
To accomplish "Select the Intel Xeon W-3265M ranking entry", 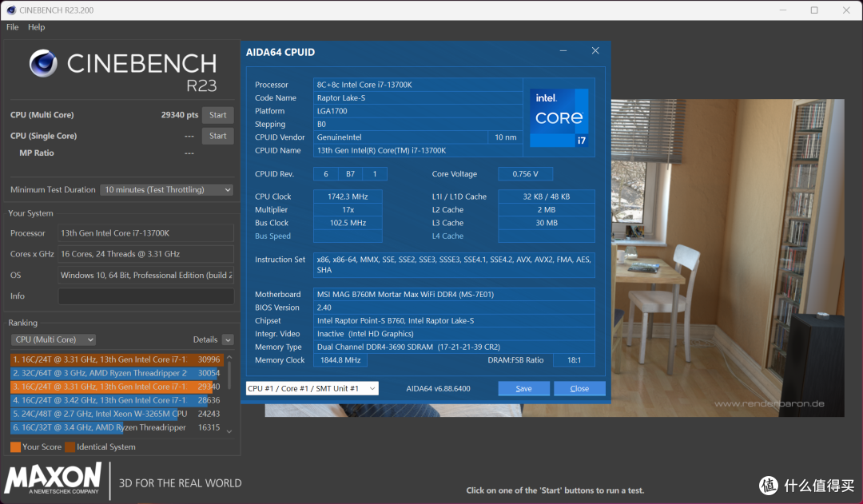I will click(117, 414).
